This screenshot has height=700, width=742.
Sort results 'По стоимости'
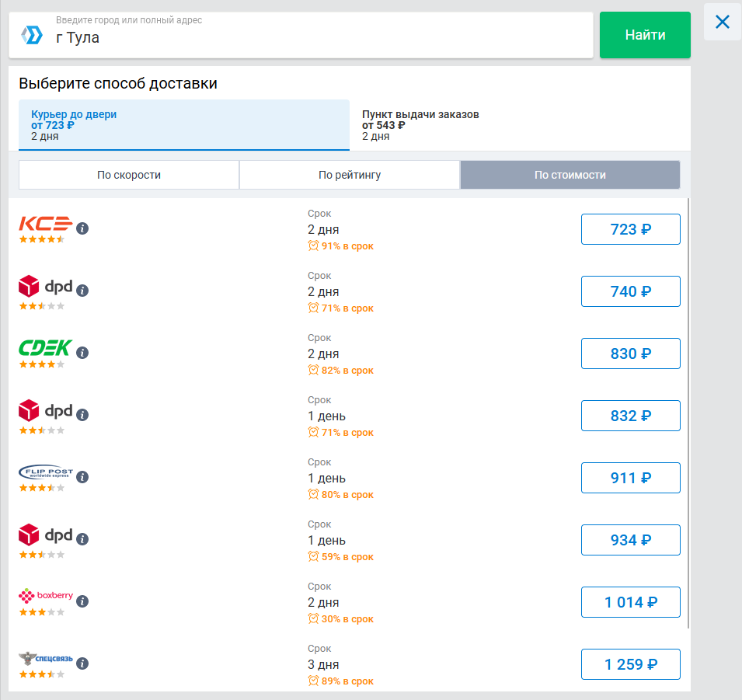(x=570, y=175)
